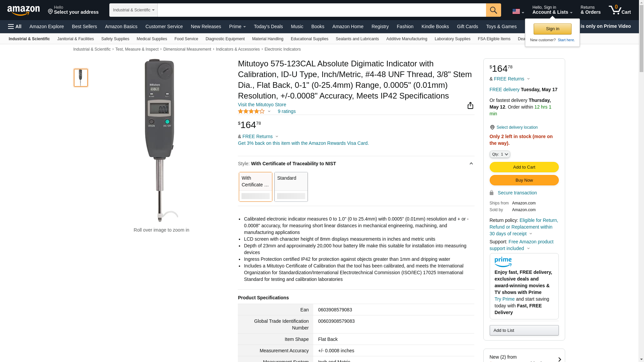Open Today's Deals nav item
This screenshot has width=644, height=362.
coord(268,26)
